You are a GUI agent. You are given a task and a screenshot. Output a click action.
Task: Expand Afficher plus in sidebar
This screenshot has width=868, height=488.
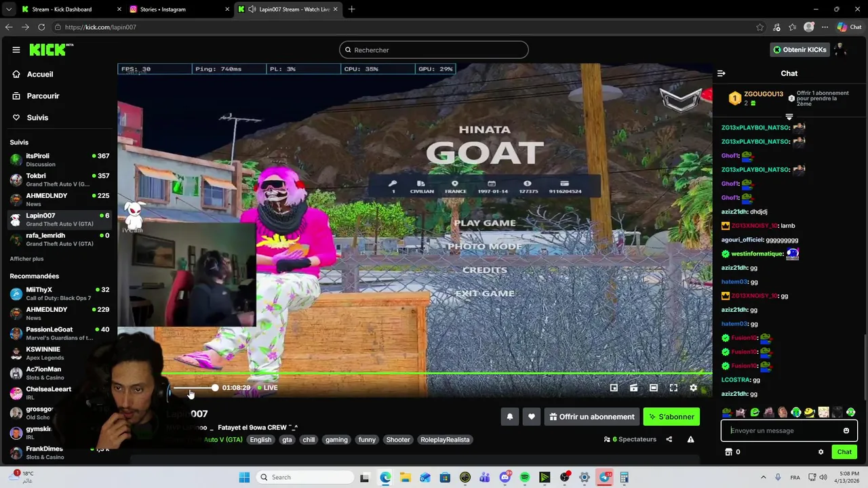26,259
